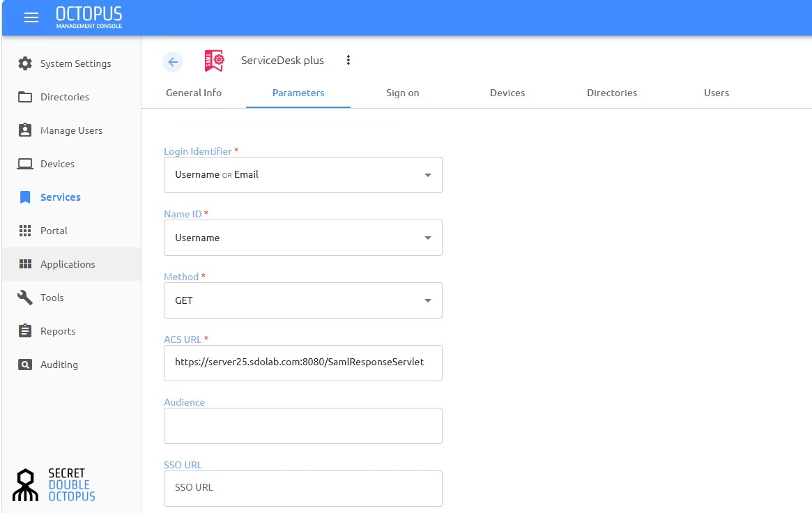The image size is (812, 513).
Task: Click into the Audience field
Action: [x=303, y=425]
